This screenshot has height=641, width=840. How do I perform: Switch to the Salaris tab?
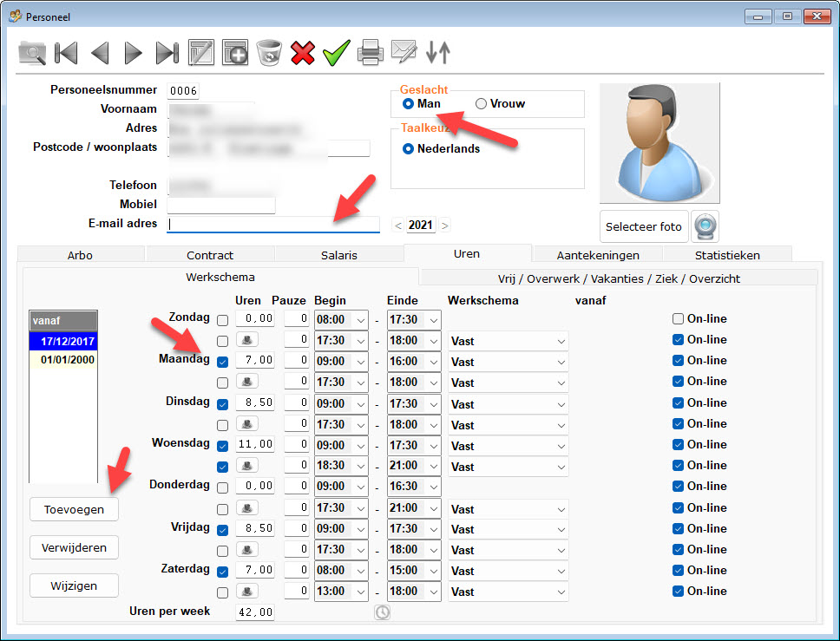click(338, 255)
